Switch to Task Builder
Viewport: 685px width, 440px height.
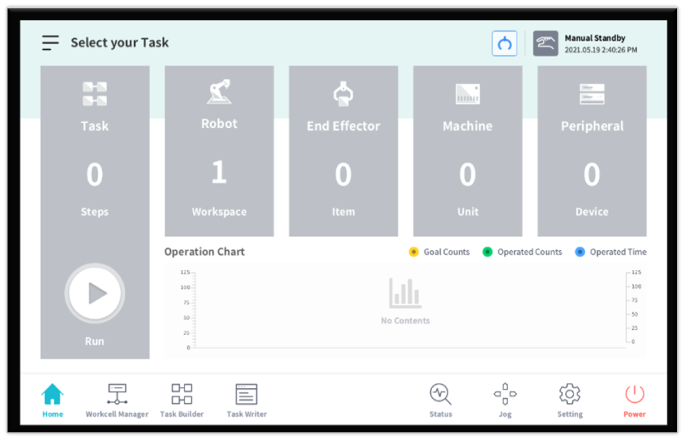(x=182, y=399)
